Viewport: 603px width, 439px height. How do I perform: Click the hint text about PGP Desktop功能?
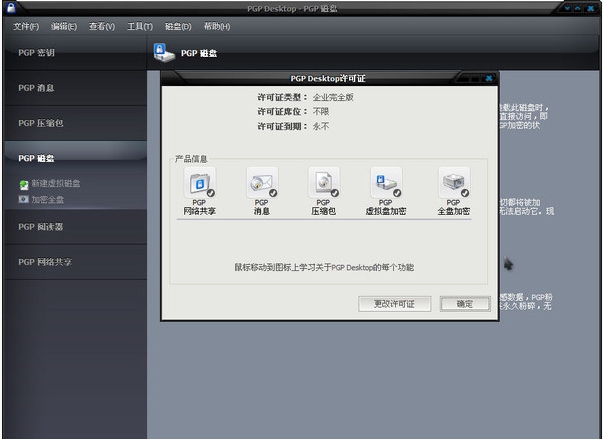pos(324,267)
